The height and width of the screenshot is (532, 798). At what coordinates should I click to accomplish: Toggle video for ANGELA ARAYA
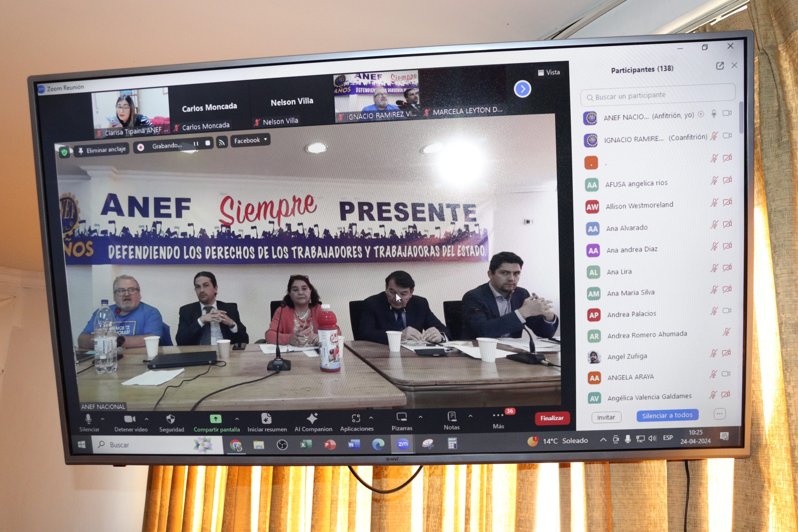726,374
